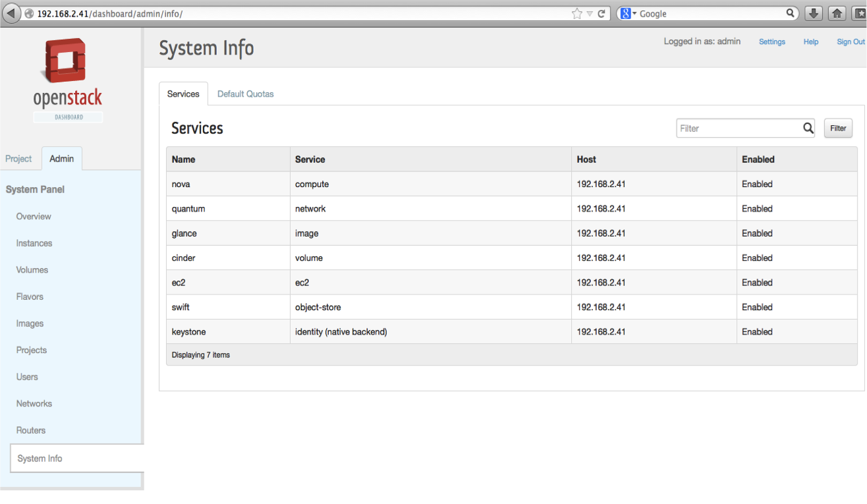Click the host IP in the nova row

pyautogui.click(x=601, y=184)
